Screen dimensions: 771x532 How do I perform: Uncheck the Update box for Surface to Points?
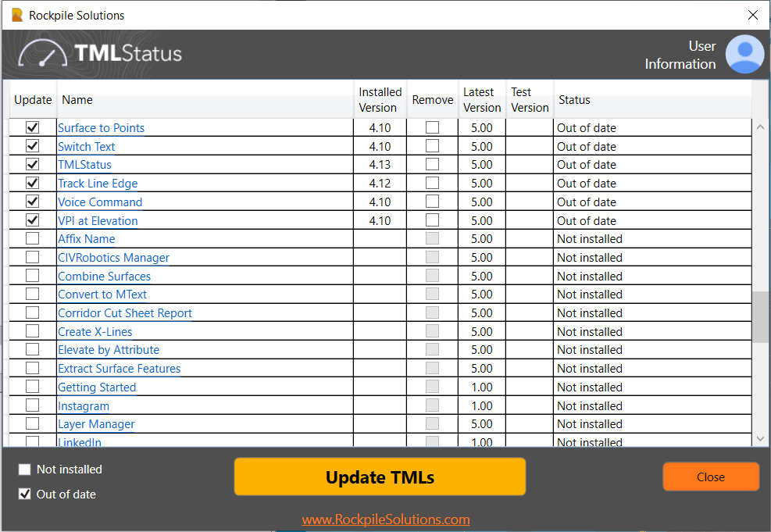click(x=32, y=127)
